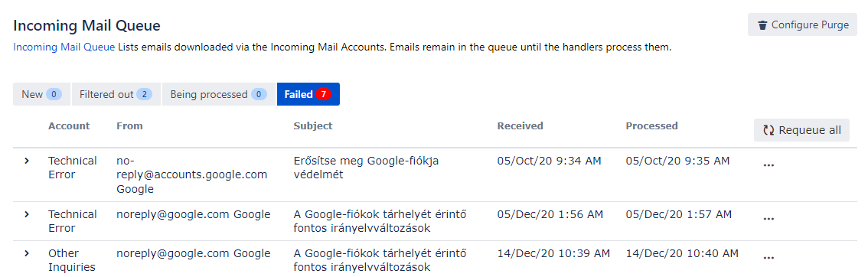Open the Filtered out tab

[x=116, y=95]
